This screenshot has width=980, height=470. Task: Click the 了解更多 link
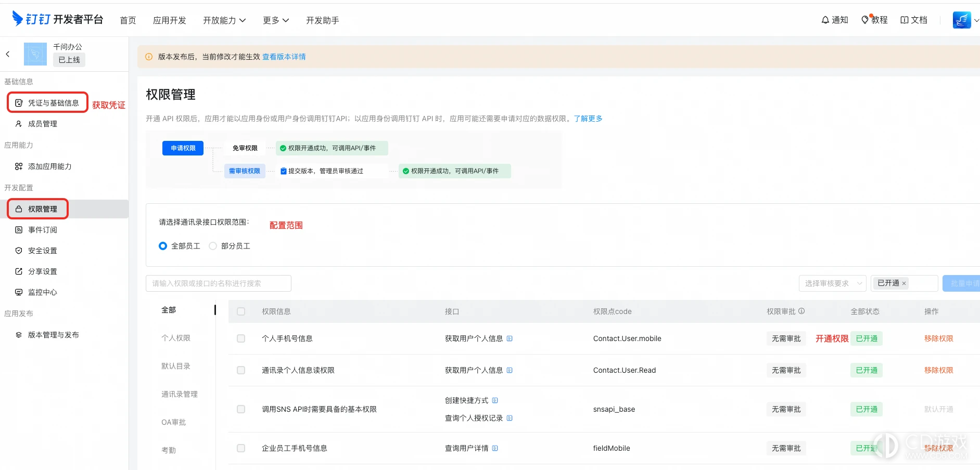click(x=588, y=119)
